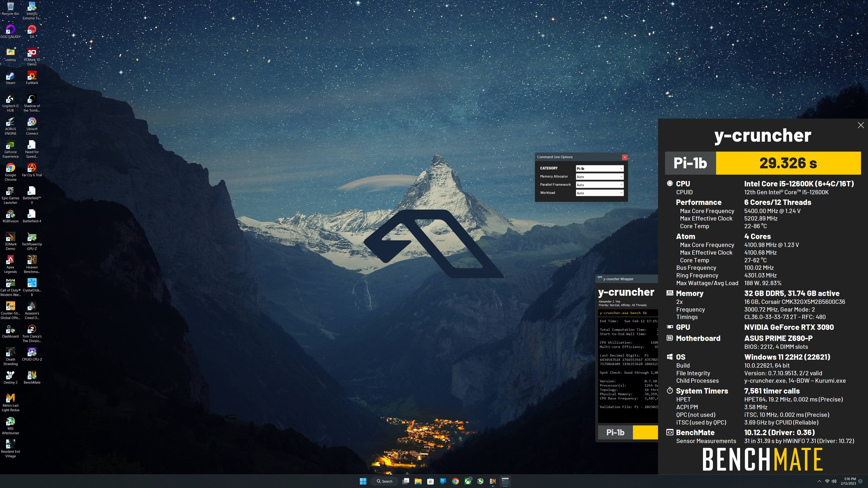Click the Windows Start button
Image resolution: width=868 pixels, height=488 pixels.
pyautogui.click(x=363, y=481)
